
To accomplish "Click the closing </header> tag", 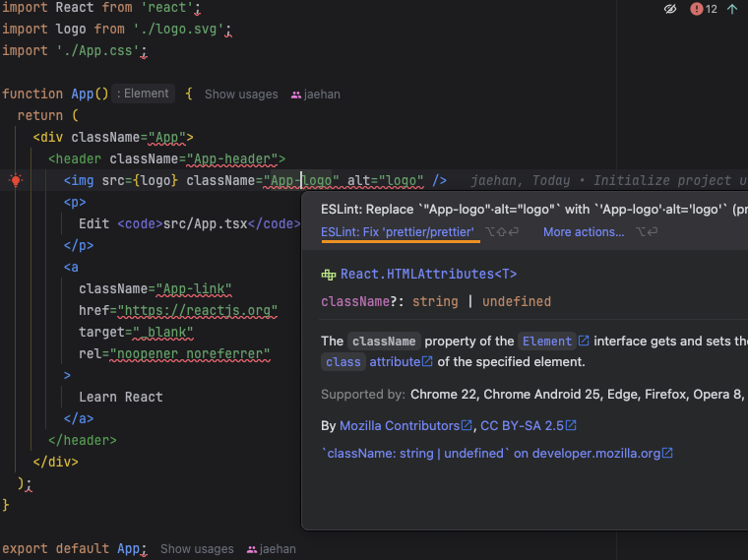I will pos(83,440).
